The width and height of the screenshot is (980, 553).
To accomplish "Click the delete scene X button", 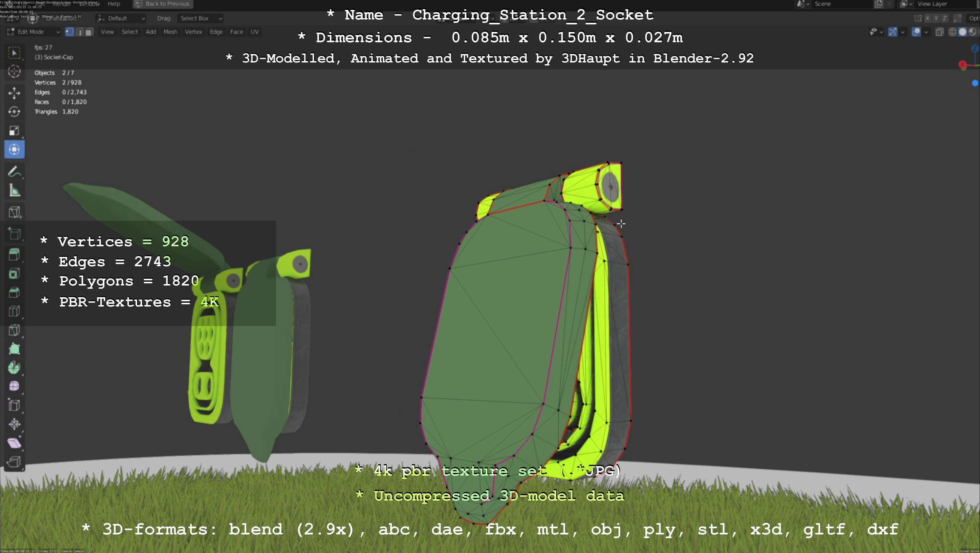I will (x=889, y=4).
